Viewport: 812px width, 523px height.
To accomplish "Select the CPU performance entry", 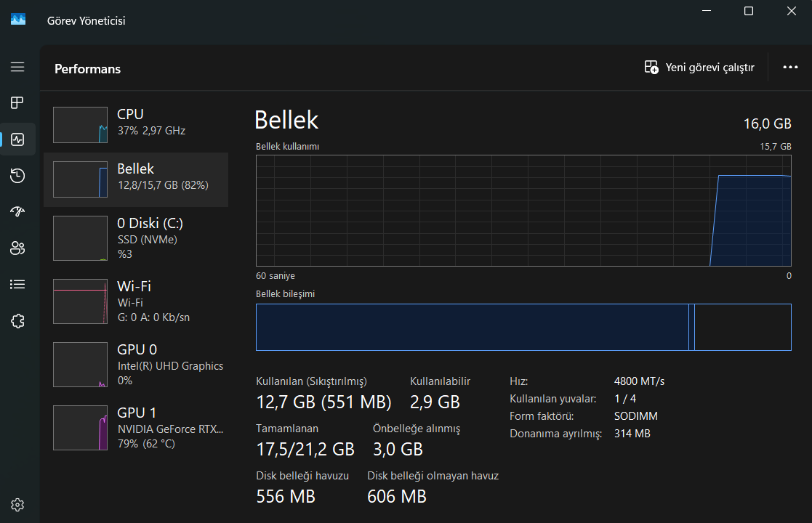I will [136, 125].
